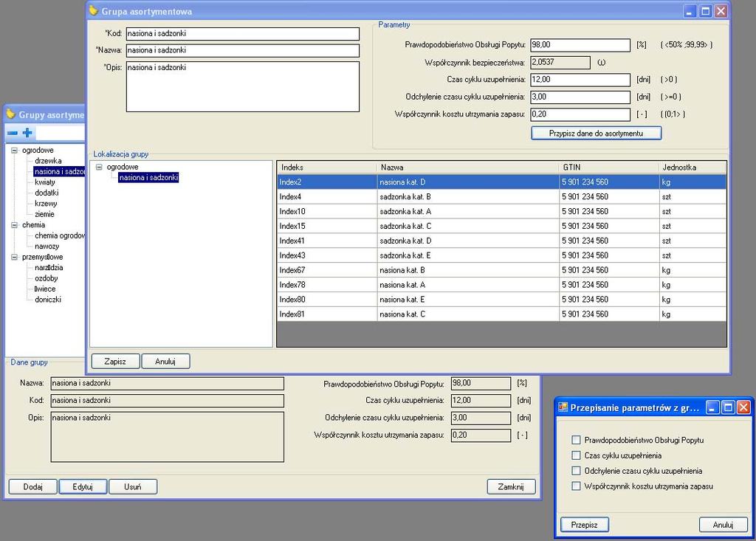Click the Grupa asortymentowa title bar icon
Screen dimensions: 756x541
point(94,10)
